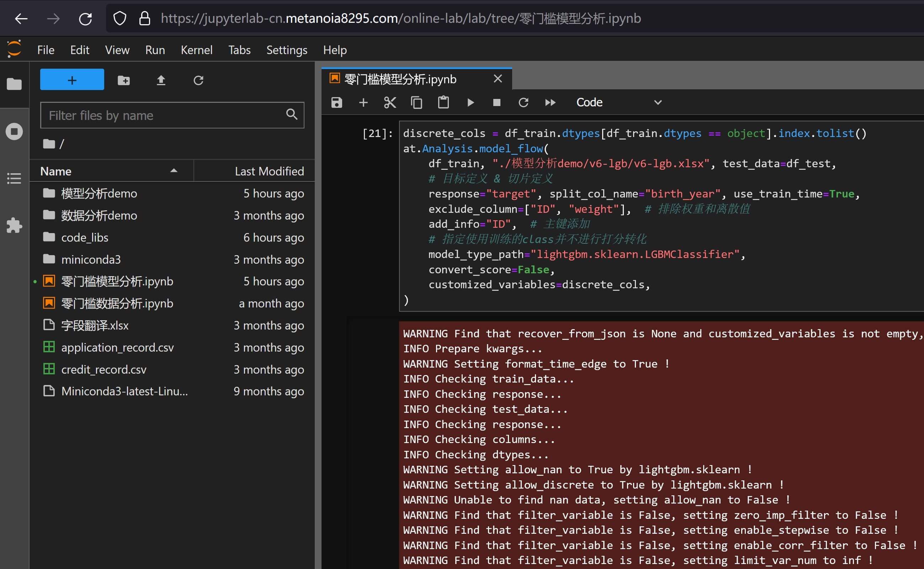Sort files by Last Modified column
This screenshot has width=924, height=569.
[x=269, y=171]
